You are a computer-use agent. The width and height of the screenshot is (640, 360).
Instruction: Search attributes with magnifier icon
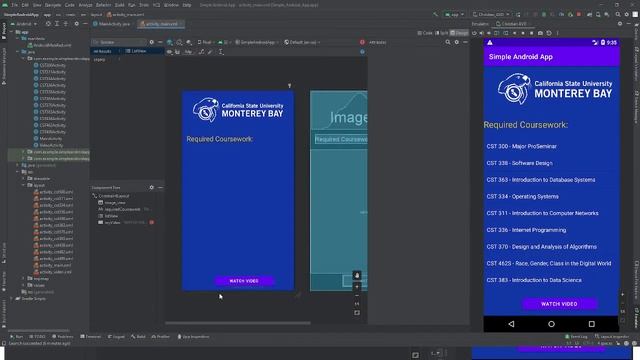[x=448, y=42]
